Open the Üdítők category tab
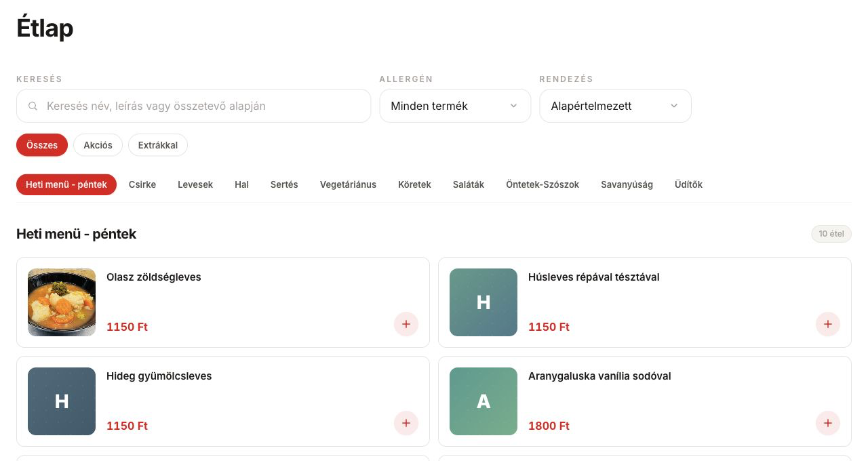868x461 pixels. tap(688, 184)
